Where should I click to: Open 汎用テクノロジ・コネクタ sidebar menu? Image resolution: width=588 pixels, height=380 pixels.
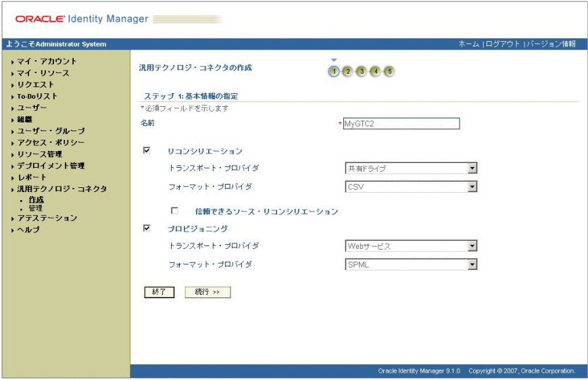pos(62,189)
